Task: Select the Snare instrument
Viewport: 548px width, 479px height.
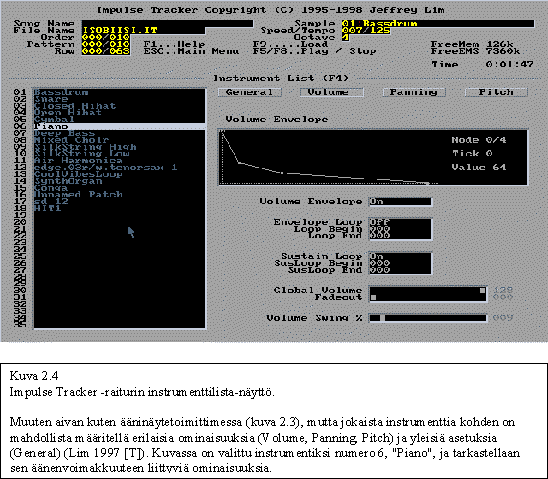Action: pos(119,99)
